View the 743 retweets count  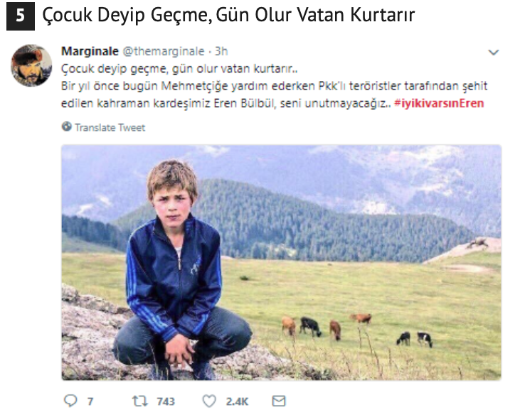(x=166, y=402)
